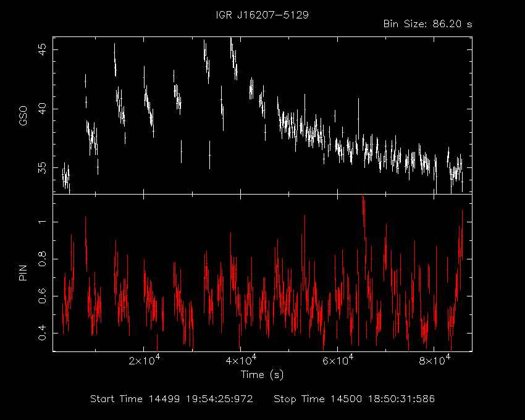
Task: Click the Start Time 14499 19:54:25:972 text
Action: coord(172,399)
